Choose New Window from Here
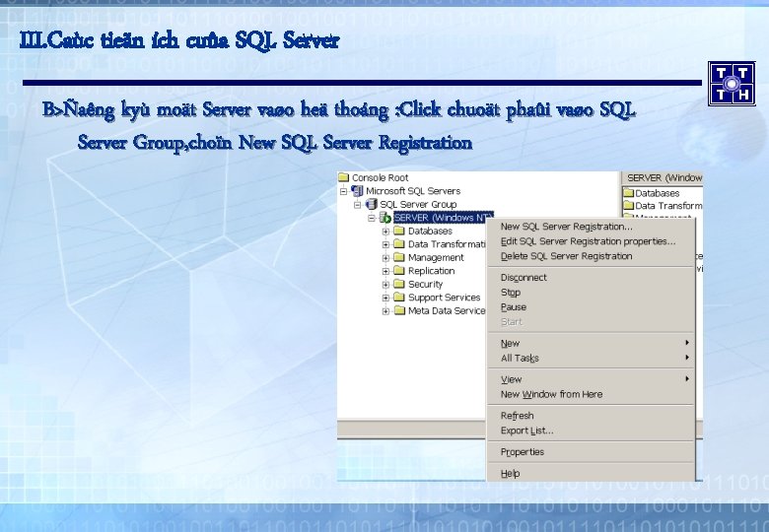This screenshot has width=769, height=532. tap(591, 394)
